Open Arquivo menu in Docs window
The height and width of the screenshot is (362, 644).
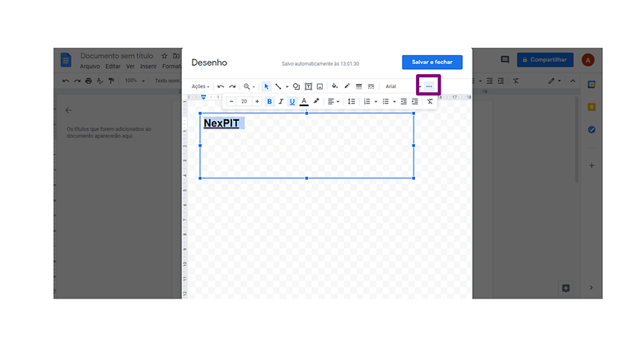[90, 67]
